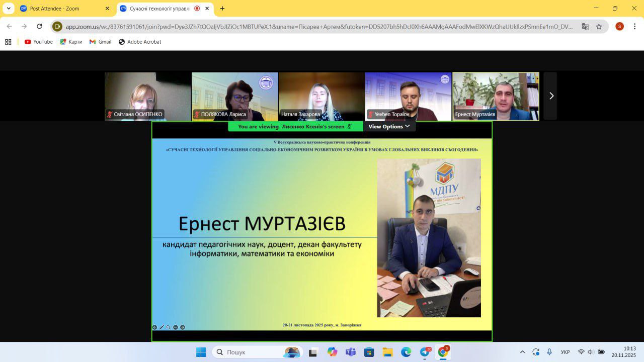Click the camera permission icon in address bar

point(57,27)
